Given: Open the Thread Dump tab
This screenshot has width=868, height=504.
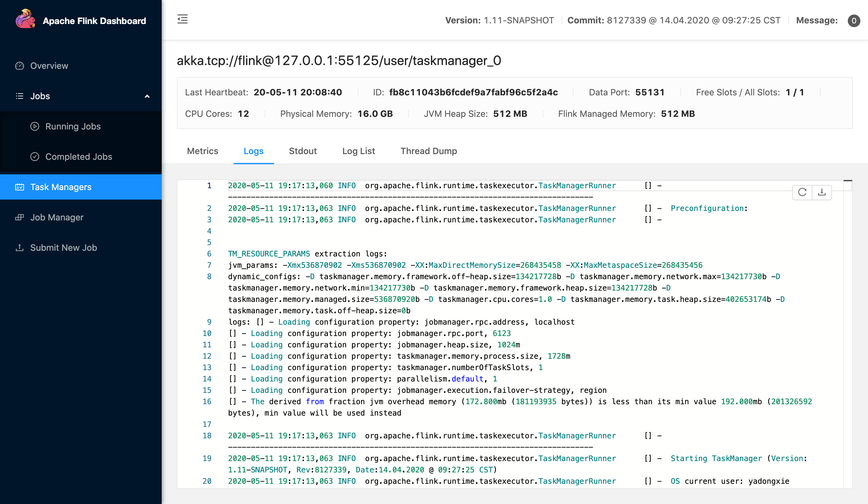Looking at the screenshot, I should pos(429,151).
